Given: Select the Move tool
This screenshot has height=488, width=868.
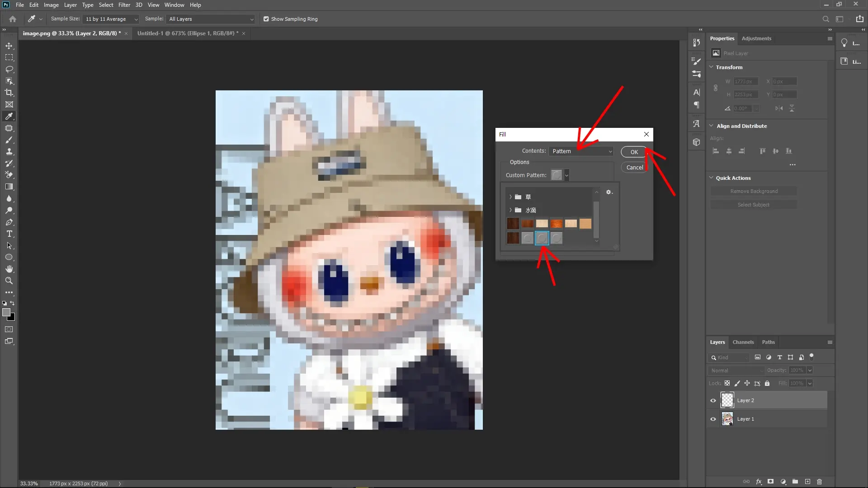Looking at the screenshot, I should coord(9,46).
